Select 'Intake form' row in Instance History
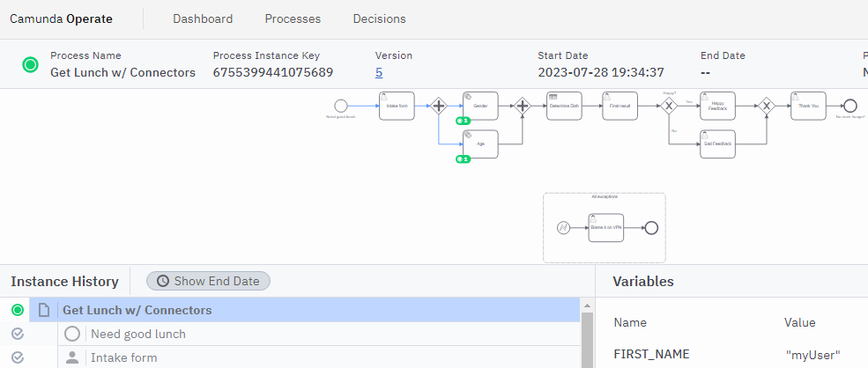Screen dimensions: 868x368 tap(319, 357)
